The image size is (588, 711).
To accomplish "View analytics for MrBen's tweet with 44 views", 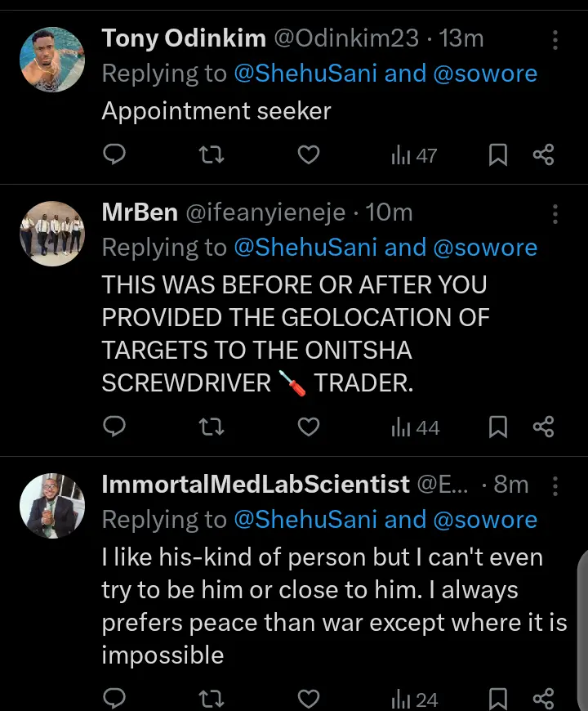I will click(x=416, y=427).
